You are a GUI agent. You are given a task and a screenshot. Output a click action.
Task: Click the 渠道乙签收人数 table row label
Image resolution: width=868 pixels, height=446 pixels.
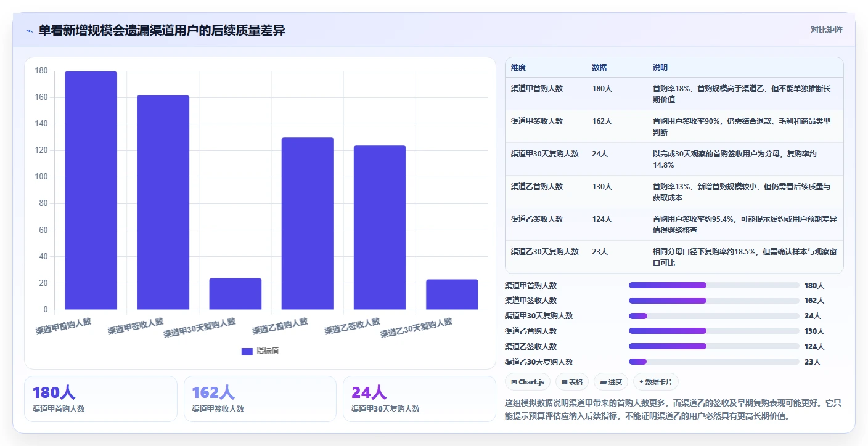point(537,219)
